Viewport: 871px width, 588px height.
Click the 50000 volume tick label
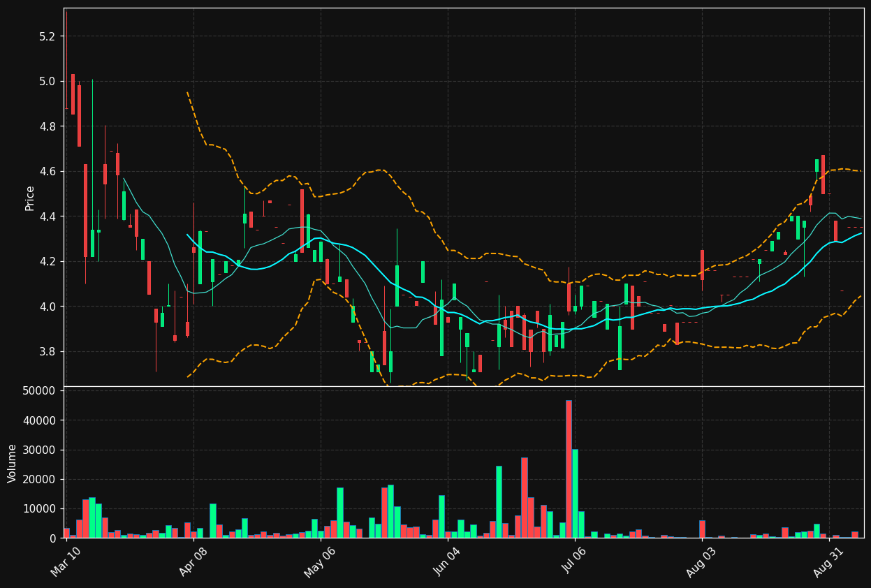[39, 390]
